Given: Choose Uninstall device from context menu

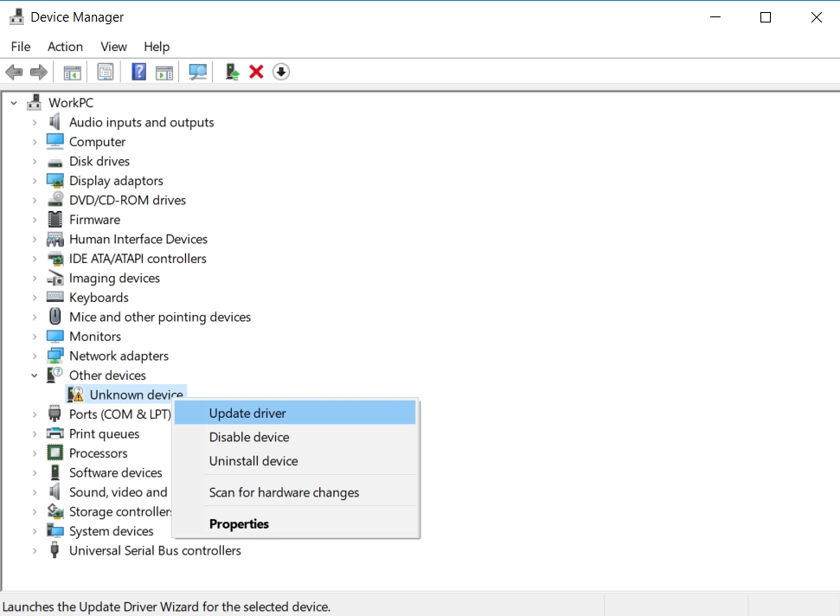Looking at the screenshot, I should tap(295, 460).
